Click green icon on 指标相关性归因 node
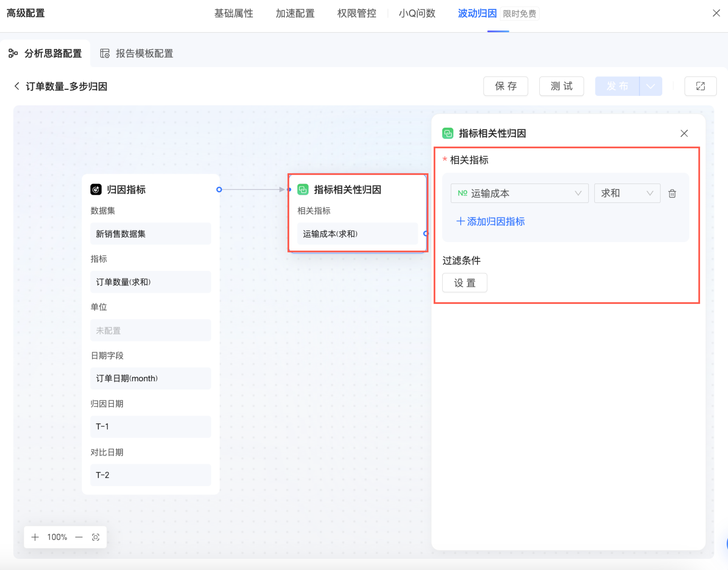The image size is (728, 570). click(x=303, y=189)
